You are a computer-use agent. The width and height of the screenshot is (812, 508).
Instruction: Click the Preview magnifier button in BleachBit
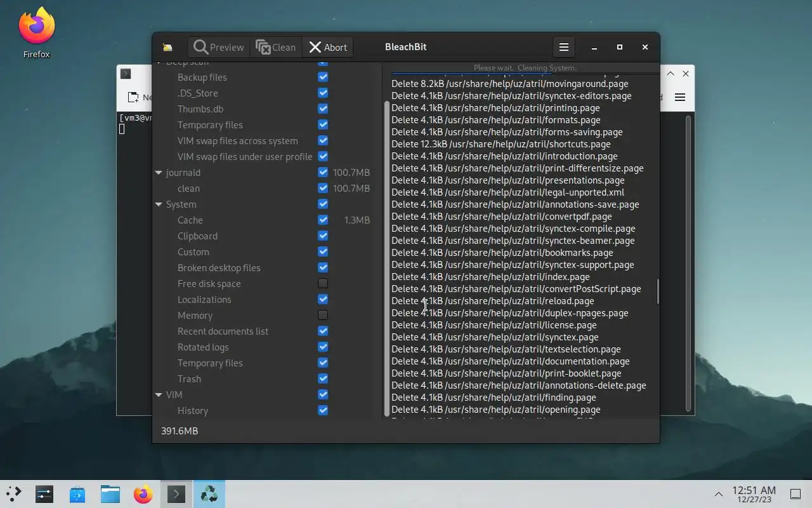(219, 47)
